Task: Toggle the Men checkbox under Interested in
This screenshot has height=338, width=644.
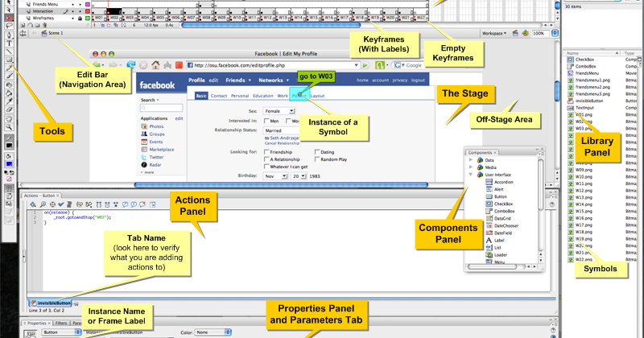Action: pyautogui.click(x=266, y=121)
